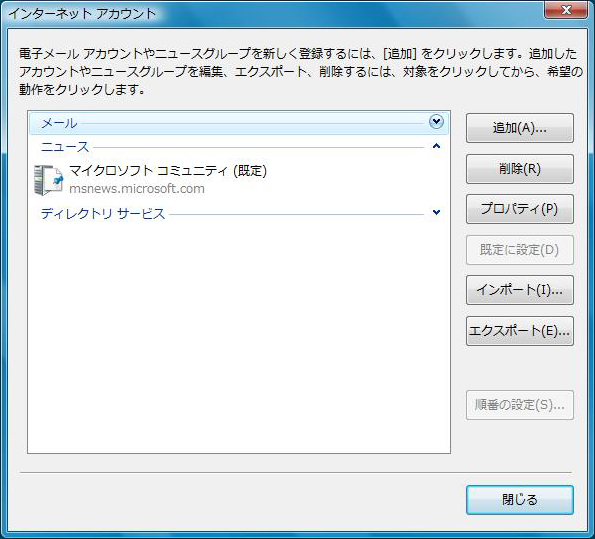Close the インターネット アカウント window with X
The image size is (595, 539).
566,9
